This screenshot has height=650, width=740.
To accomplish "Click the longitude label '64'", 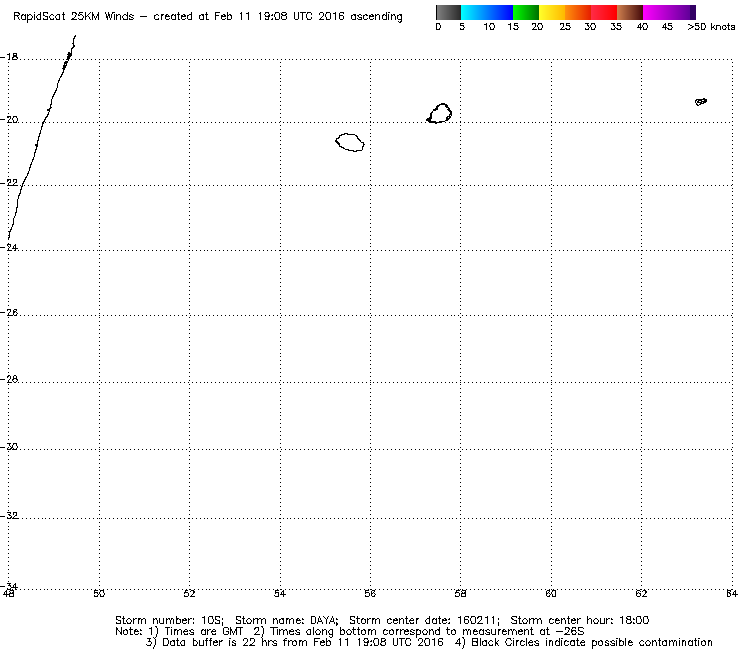I will (x=732, y=594).
